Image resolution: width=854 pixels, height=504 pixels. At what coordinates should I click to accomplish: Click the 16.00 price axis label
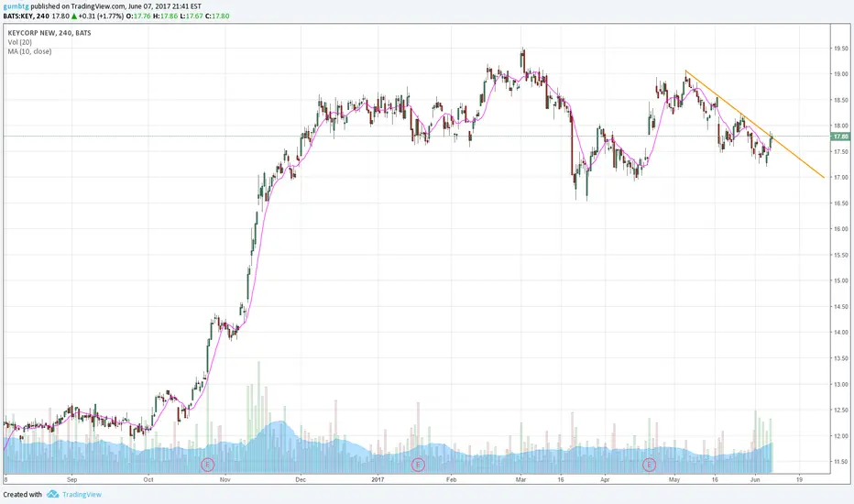pos(841,229)
